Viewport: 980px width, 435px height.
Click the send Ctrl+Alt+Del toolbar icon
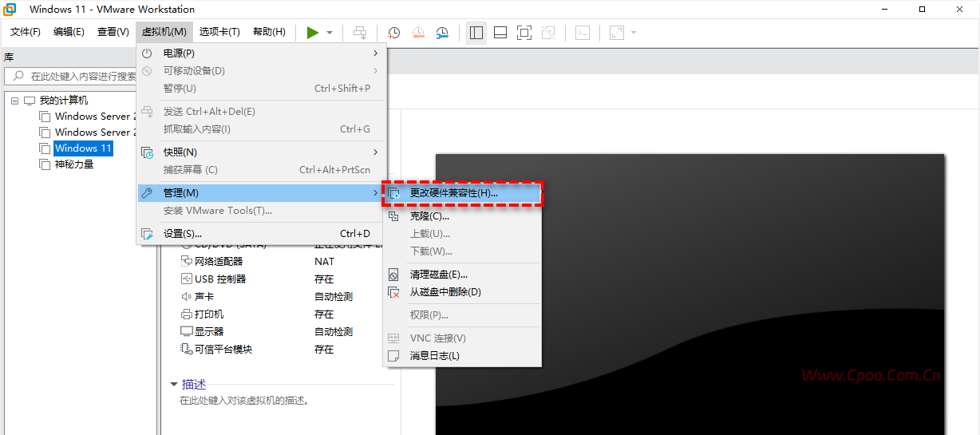pyautogui.click(x=361, y=33)
